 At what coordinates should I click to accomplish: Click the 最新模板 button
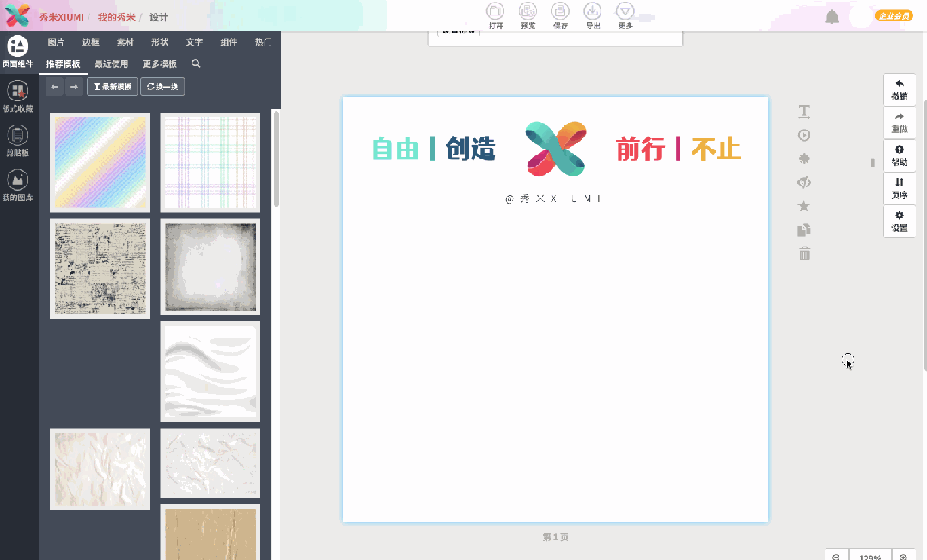click(x=112, y=86)
